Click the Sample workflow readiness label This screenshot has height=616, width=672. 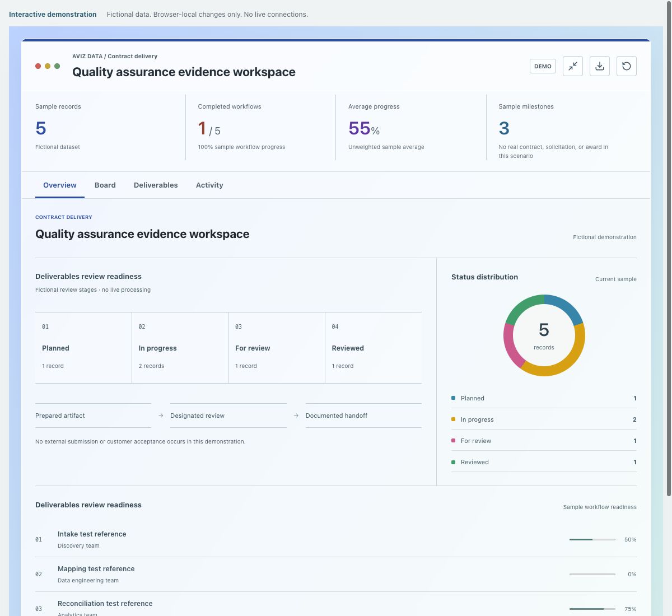point(600,507)
